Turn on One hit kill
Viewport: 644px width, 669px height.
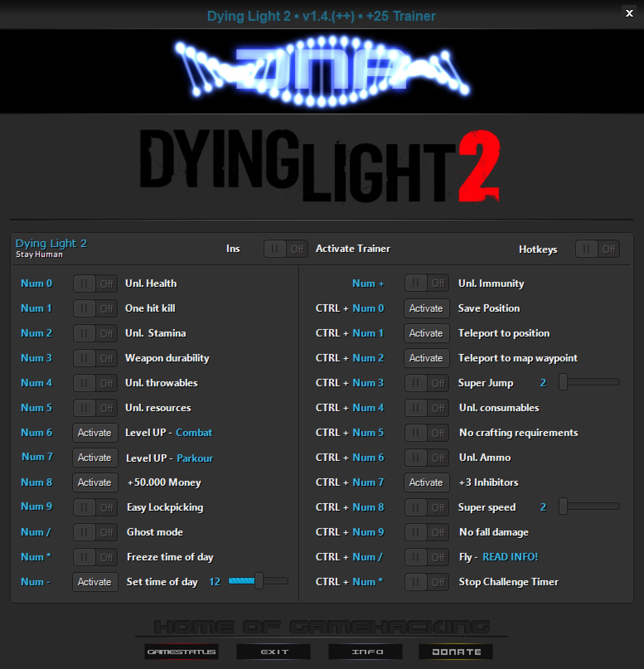(x=95, y=309)
